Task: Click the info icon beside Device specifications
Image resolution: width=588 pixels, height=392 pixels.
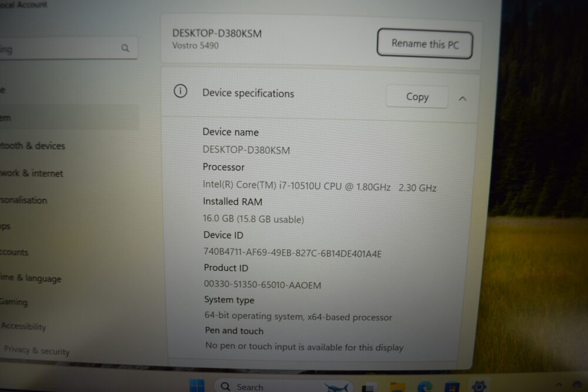Action: point(181,91)
